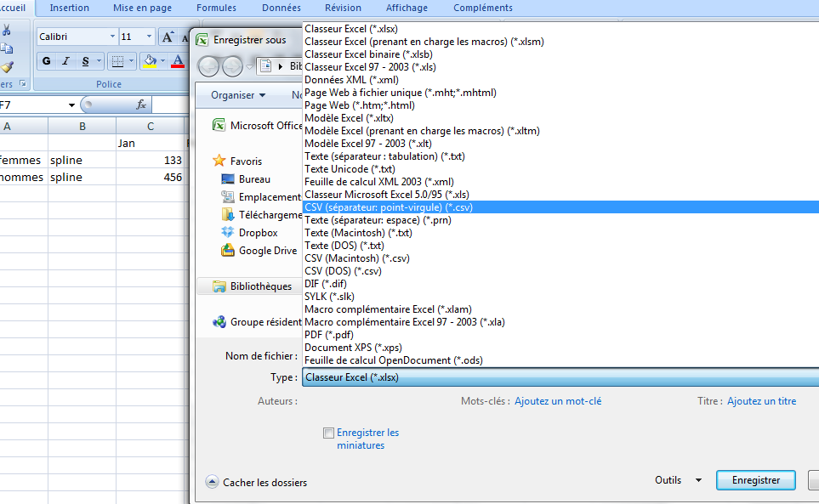Click Ajoutez un titre link
819x504 pixels.
[x=761, y=401]
